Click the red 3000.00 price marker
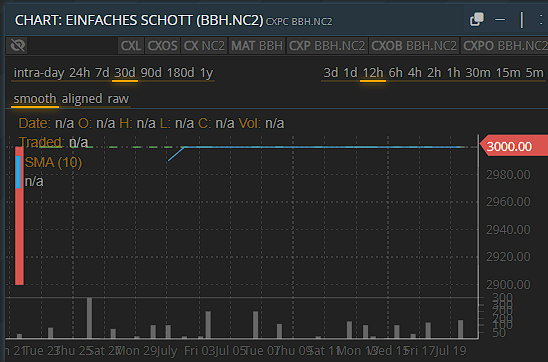548x362 pixels. tap(514, 146)
